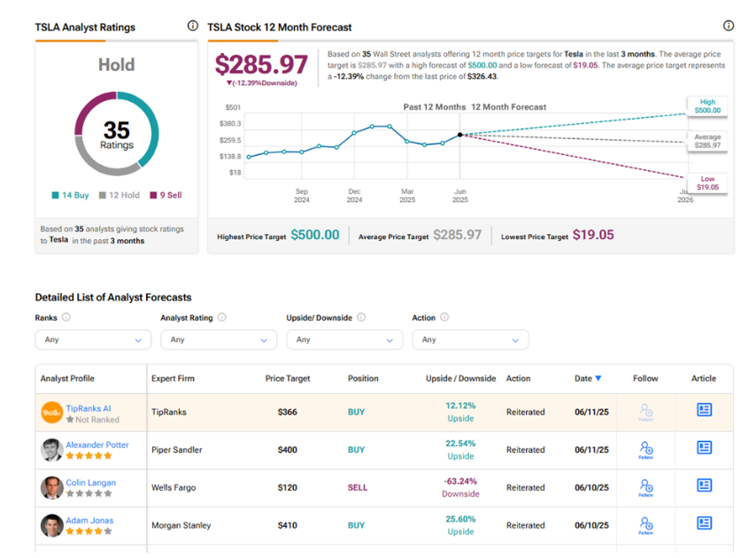
Task: Click the Follow column header
Action: [x=645, y=378]
